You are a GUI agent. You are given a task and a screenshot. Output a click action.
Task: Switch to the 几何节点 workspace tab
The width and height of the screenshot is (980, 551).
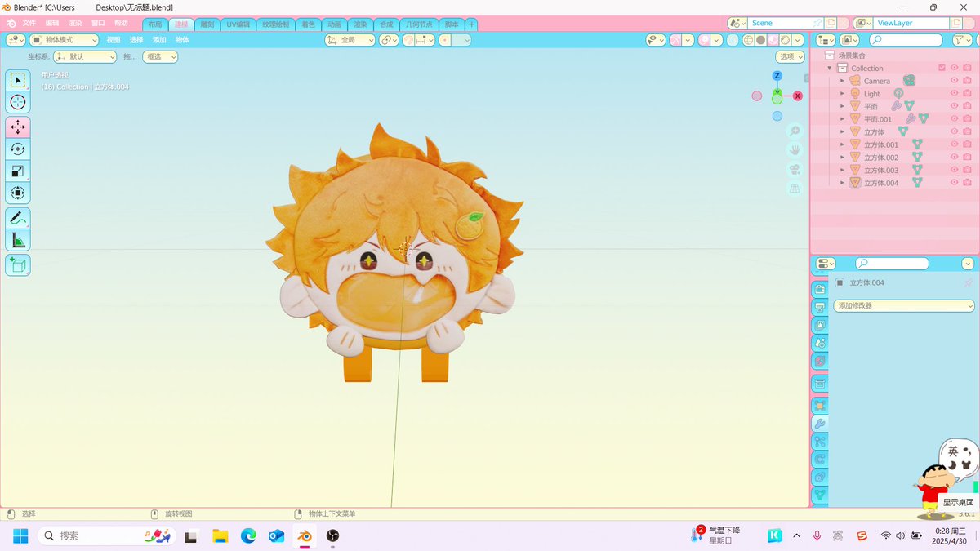(418, 24)
